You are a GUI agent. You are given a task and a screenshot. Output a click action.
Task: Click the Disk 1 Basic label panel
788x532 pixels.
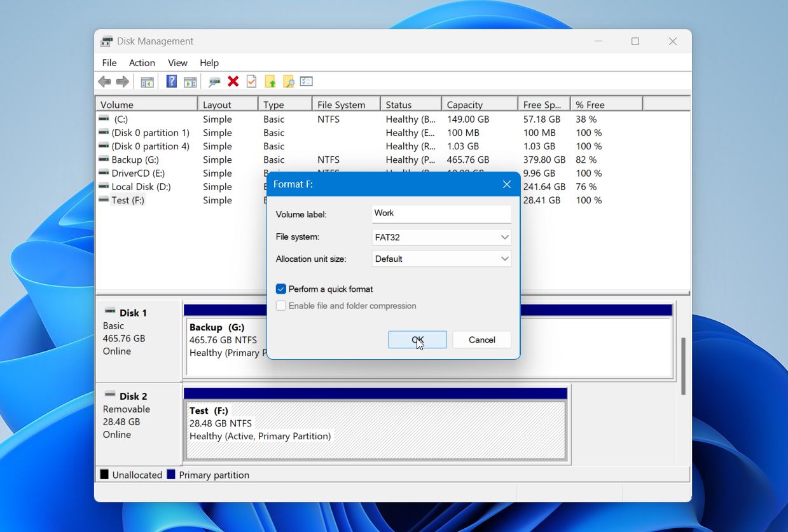point(138,340)
